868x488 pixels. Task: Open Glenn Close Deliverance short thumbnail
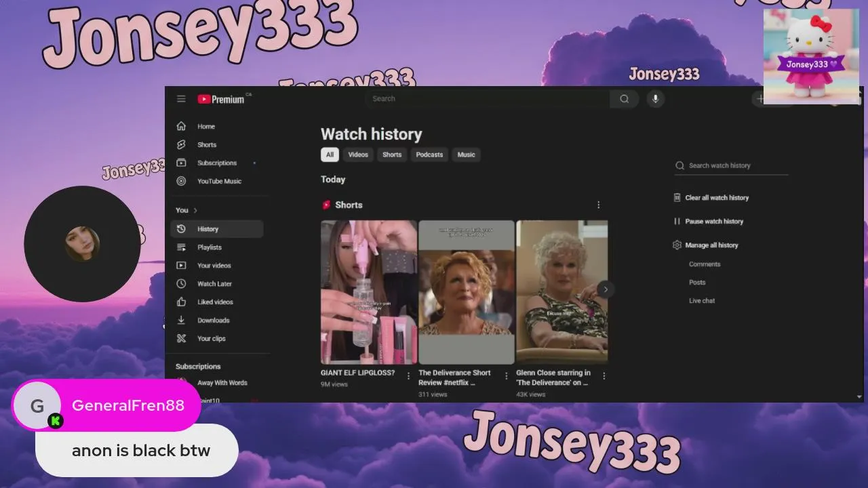[x=562, y=292]
